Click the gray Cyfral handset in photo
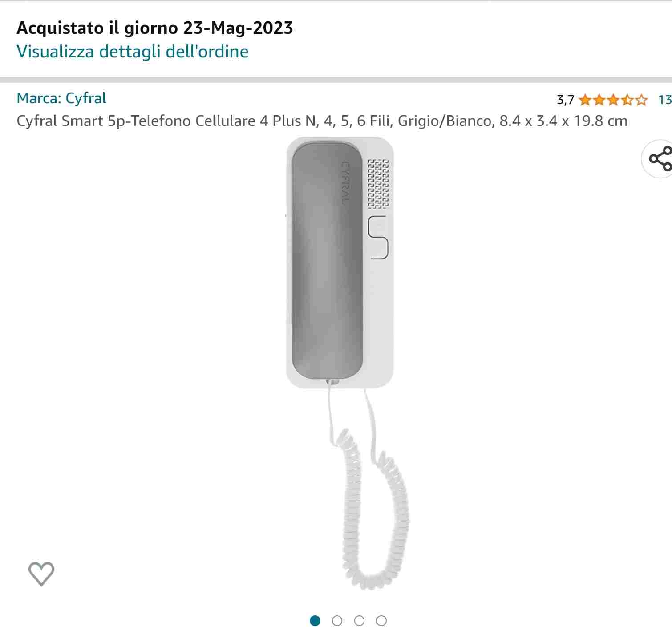Screen dimensions: 672x643 click(x=328, y=262)
